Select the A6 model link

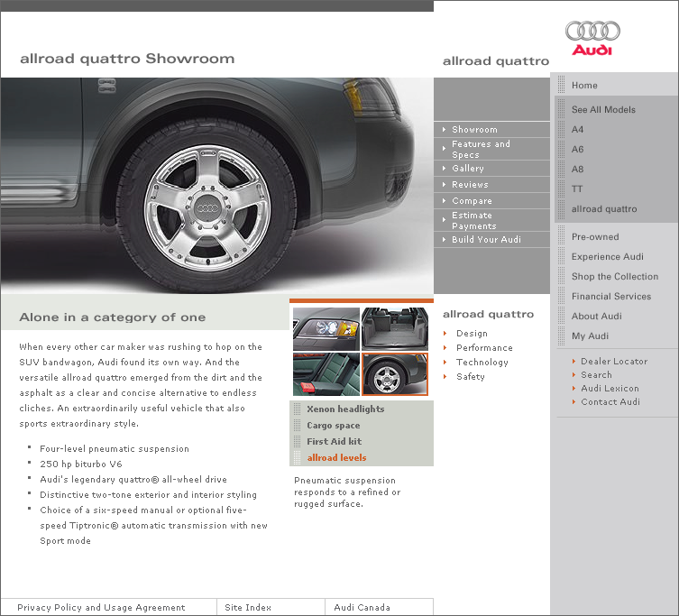pyautogui.click(x=577, y=150)
